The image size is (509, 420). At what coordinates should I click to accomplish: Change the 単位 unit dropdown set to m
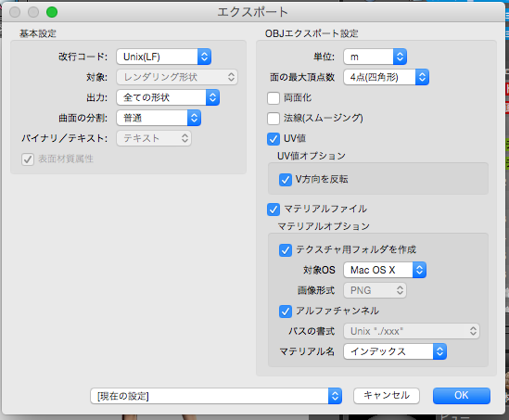coord(375,57)
